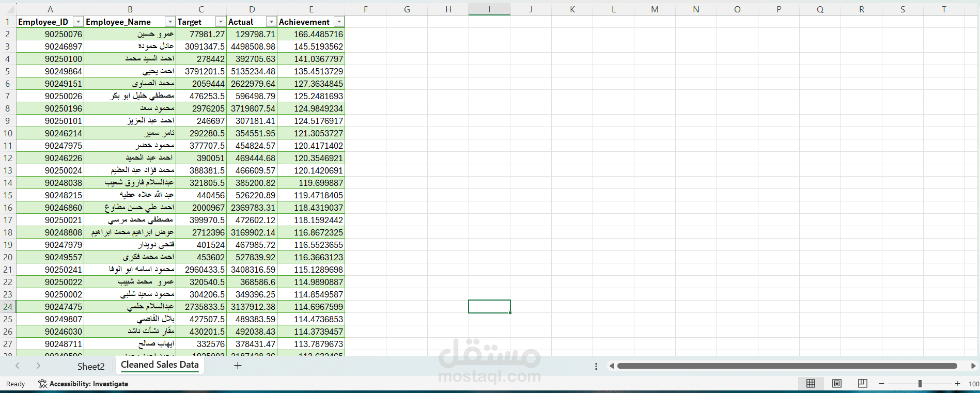Click the previous sheet navigation arrow
Screen dimensions: 980x393
[18, 366]
